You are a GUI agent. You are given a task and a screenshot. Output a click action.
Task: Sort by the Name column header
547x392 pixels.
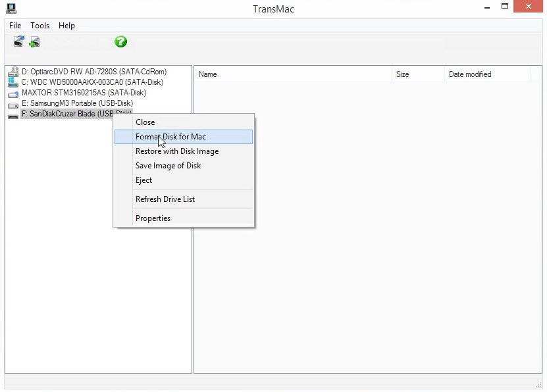[293, 74]
